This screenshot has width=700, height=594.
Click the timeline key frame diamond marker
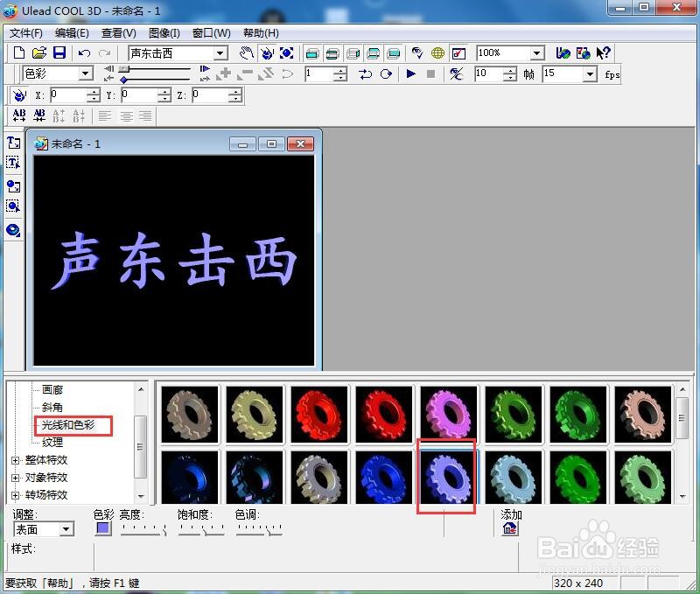click(123, 80)
